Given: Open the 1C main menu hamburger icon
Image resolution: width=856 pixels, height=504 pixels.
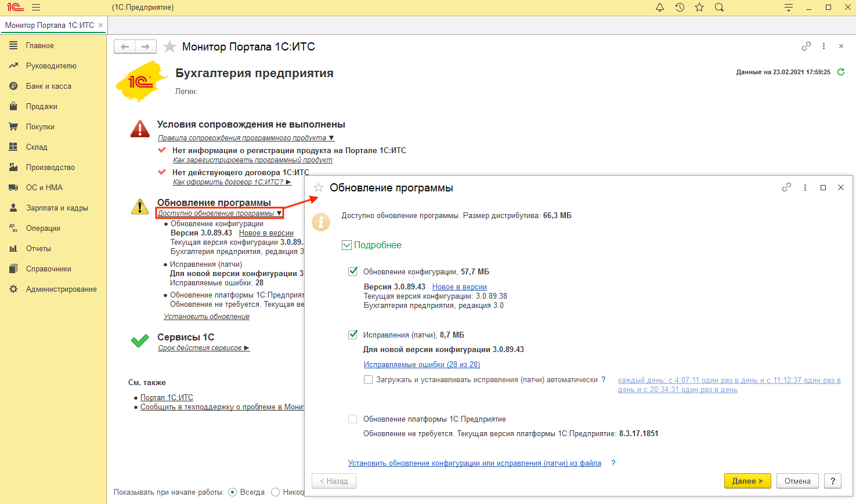Looking at the screenshot, I should pyautogui.click(x=36, y=8).
